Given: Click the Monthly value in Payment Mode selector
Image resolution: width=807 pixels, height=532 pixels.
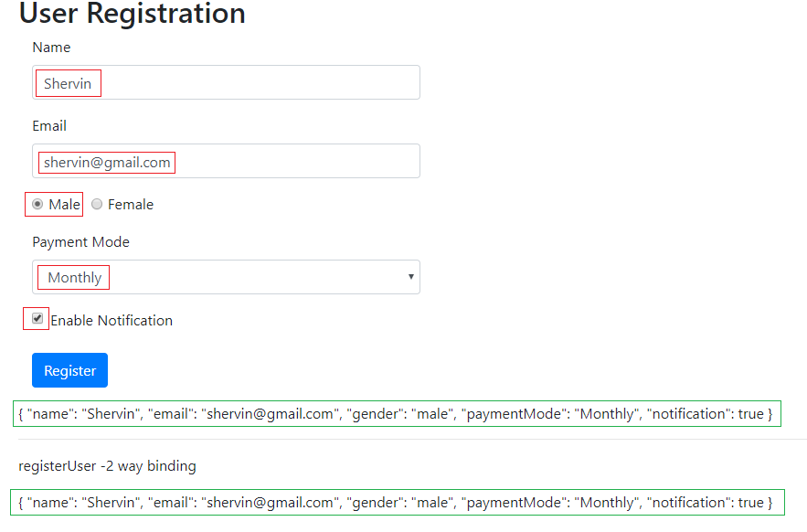Looking at the screenshot, I should coord(72,276).
